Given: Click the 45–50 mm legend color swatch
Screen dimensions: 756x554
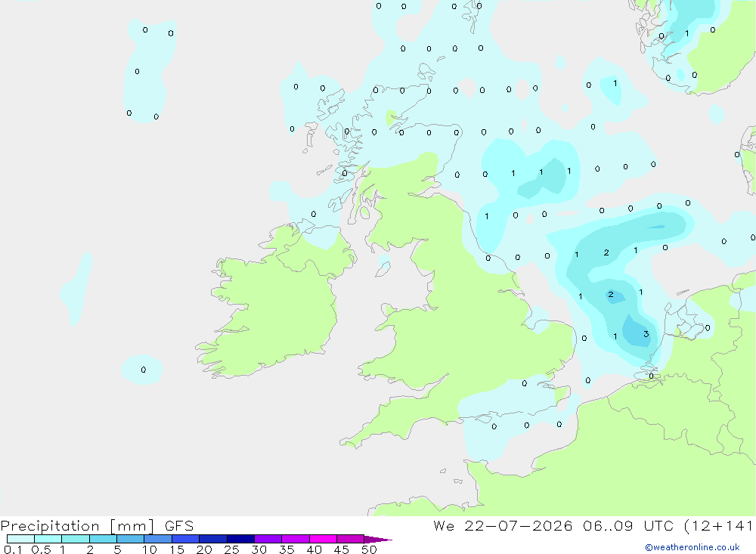Looking at the screenshot, I should (351, 539).
